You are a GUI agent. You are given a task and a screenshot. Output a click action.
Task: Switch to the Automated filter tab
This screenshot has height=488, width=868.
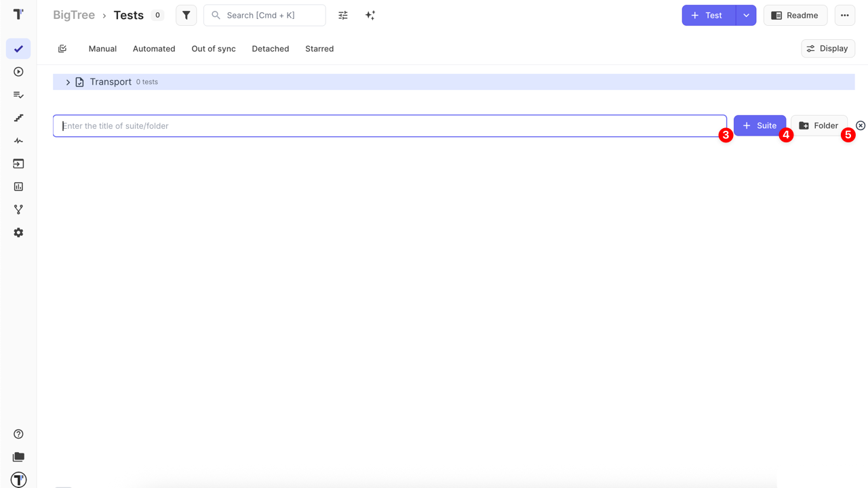click(154, 48)
